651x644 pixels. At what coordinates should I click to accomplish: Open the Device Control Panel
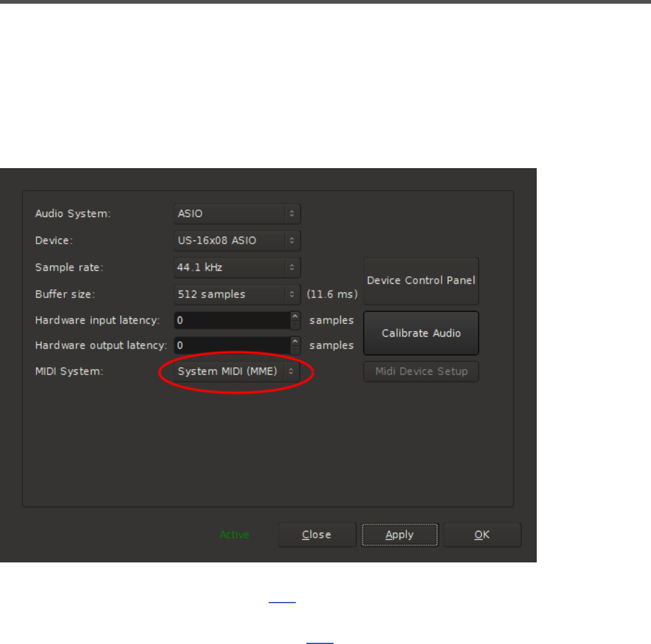tap(421, 281)
